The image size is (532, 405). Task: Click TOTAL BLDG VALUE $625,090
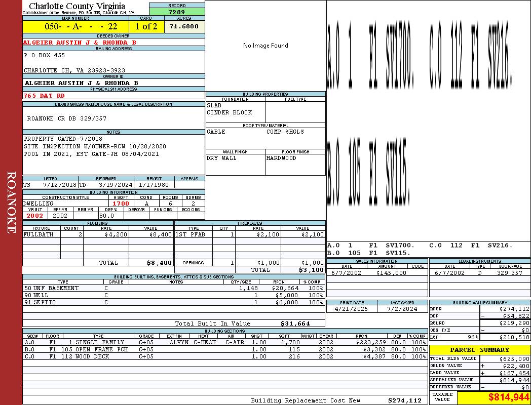[x=514, y=359]
